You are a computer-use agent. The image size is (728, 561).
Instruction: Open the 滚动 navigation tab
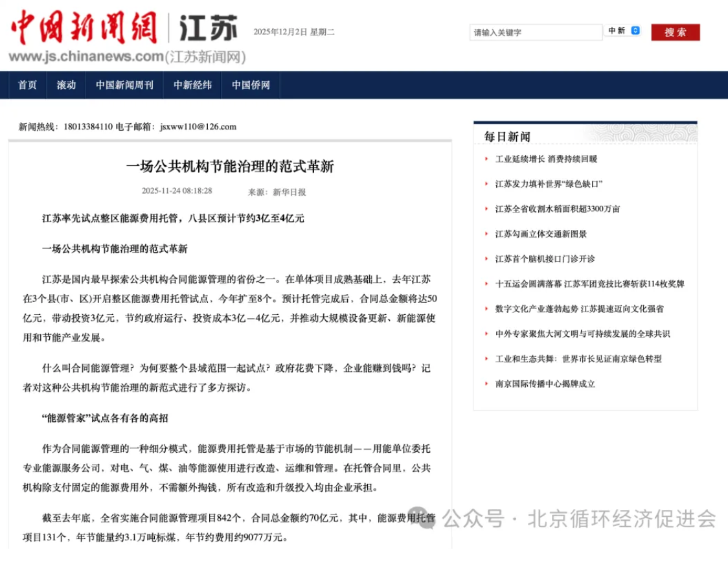point(66,85)
